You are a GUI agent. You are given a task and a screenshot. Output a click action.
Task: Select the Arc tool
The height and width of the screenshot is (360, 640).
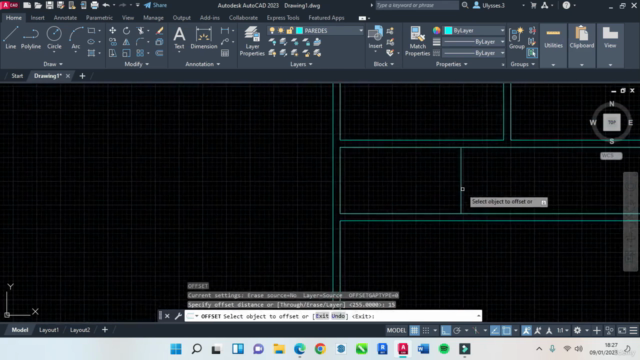point(76,38)
